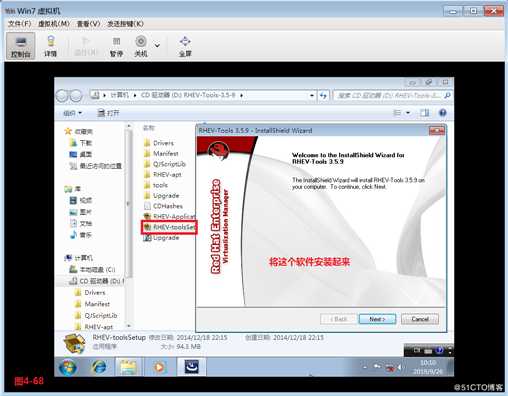Open the 查看(V) menu
508x396 pixels.
pos(88,24)
